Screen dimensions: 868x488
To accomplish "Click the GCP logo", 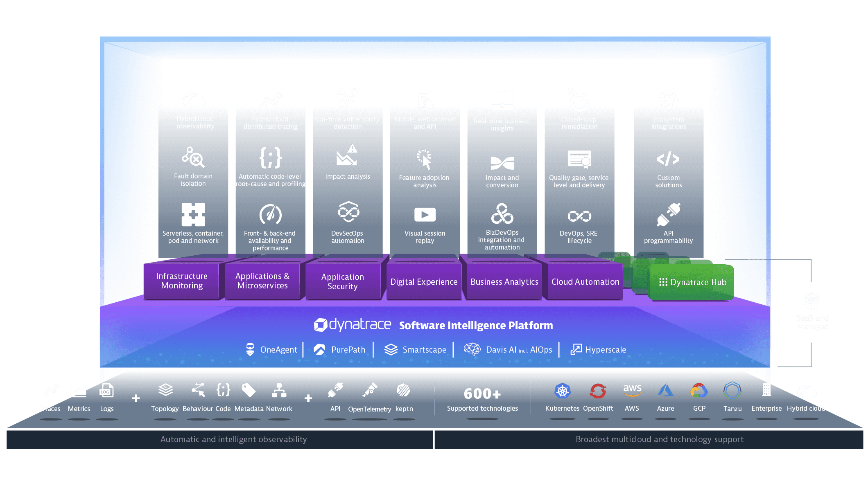I will click(x=699, y=391).
